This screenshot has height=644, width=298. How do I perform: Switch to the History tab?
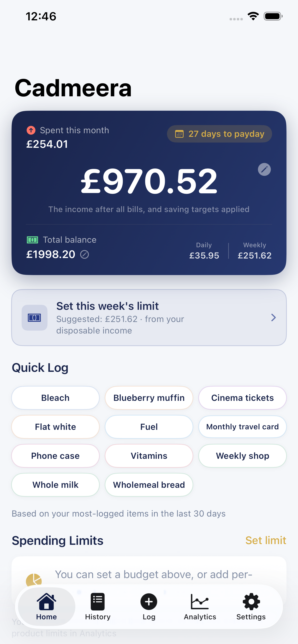(x=98, y=606)
